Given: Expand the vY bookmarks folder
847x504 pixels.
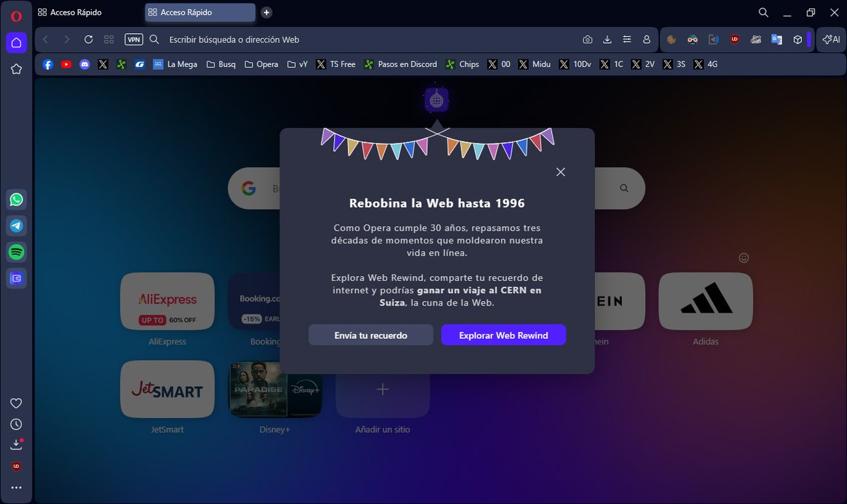Looking at the screenshot, I should (297, 64).
